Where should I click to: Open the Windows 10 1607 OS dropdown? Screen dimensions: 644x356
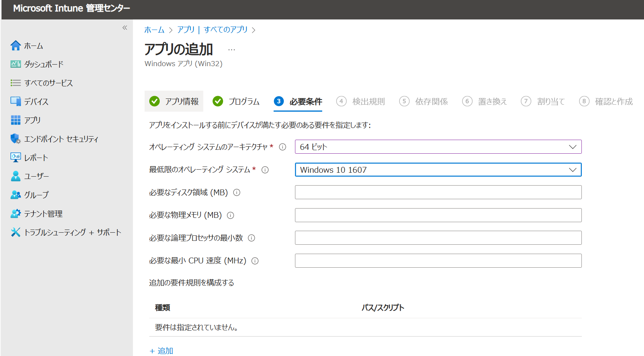[438, 170]
